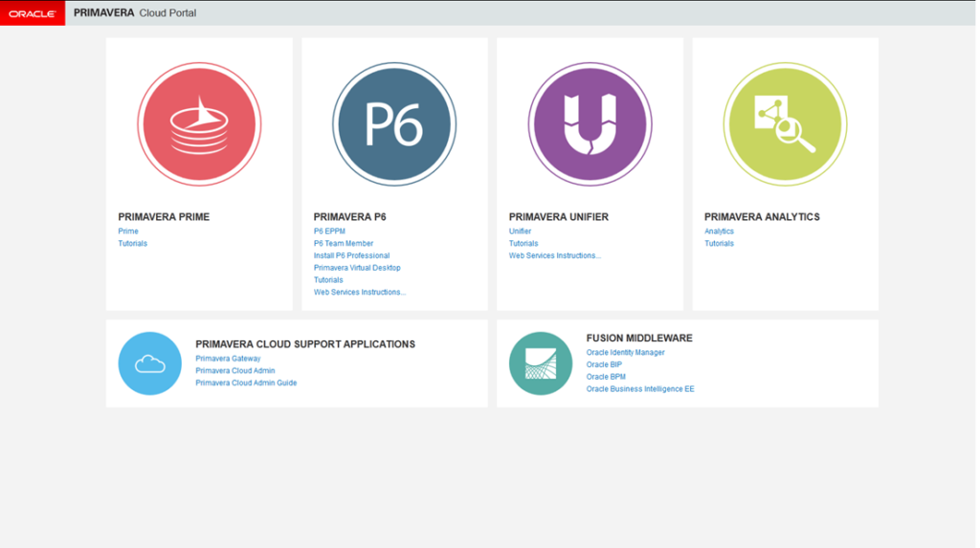Launch P6 EPPM link
Screen dimensions: 980x548
pos(329,231)
